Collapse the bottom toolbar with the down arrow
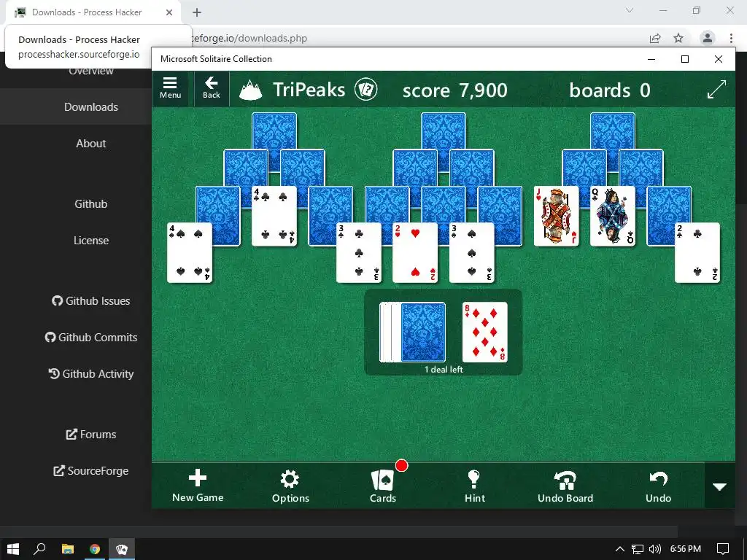 coord(719,486)
